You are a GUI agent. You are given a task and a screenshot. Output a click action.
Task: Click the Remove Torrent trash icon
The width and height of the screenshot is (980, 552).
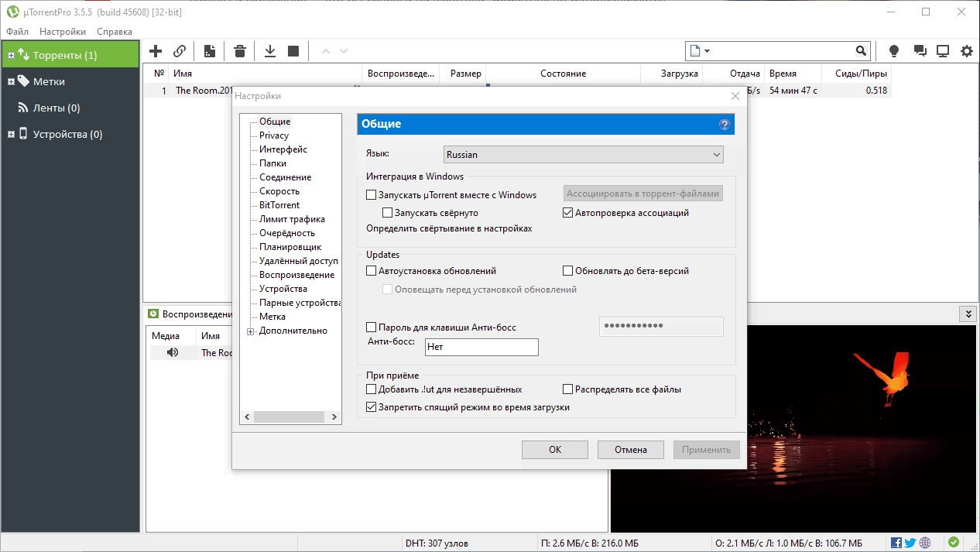pyautogui.click(x=240, y=51)
